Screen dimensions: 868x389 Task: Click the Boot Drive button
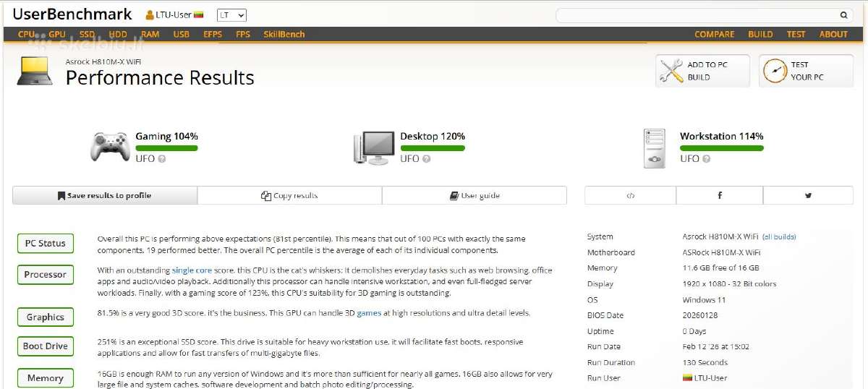(x=46, y=346)
